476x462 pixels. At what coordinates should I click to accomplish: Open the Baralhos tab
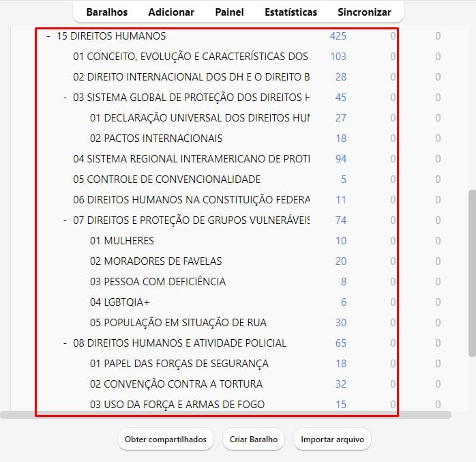coord(107,12)
